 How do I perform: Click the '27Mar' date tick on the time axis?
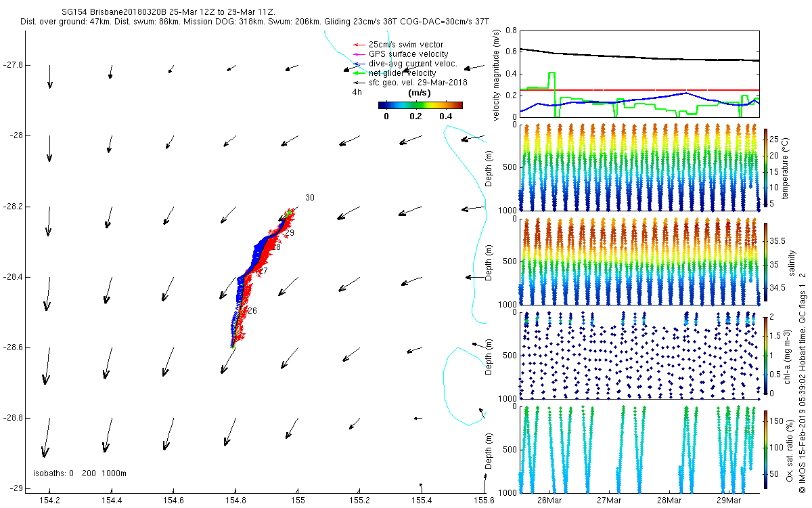(609, 500)
